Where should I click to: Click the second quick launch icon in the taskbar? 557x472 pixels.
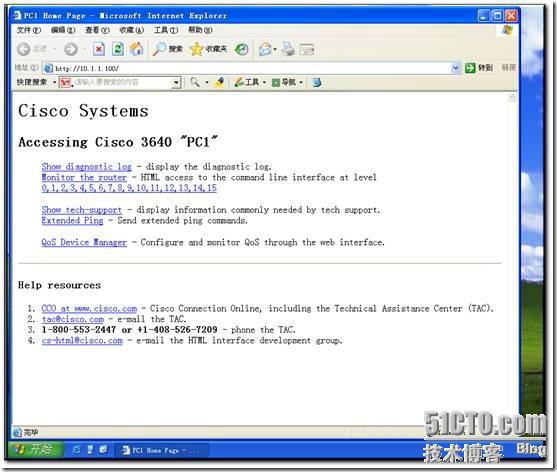pos(90,450)
